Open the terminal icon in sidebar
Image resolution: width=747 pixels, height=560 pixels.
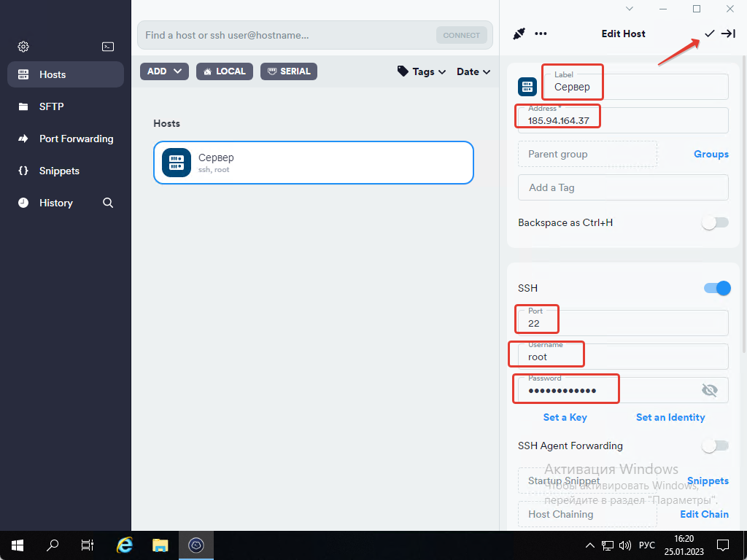click(x=108, y=47)
